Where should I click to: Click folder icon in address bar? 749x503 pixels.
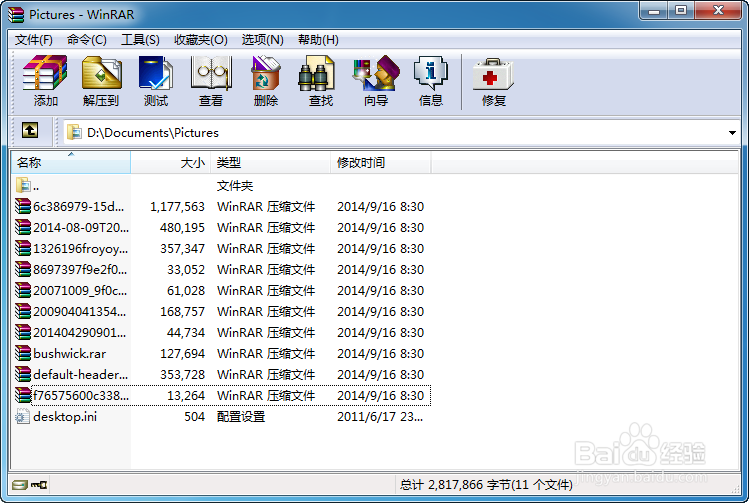tap(74, 132)
